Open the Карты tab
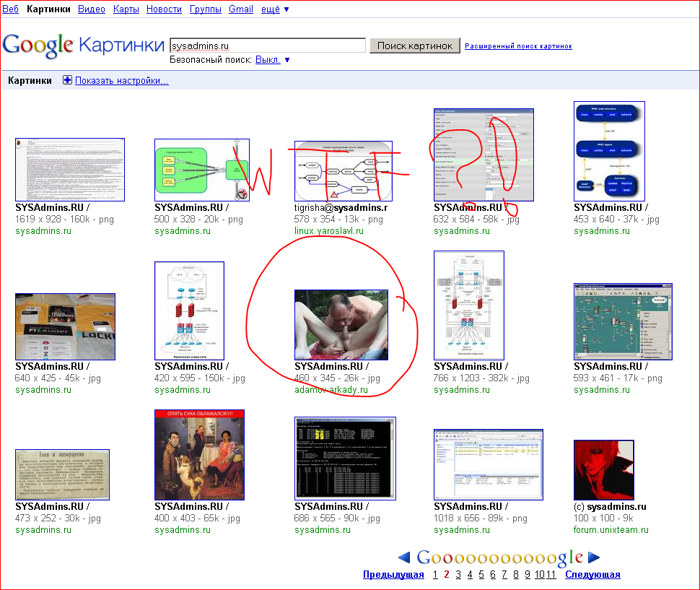The image size is (700, 590). tap(126, 9)
